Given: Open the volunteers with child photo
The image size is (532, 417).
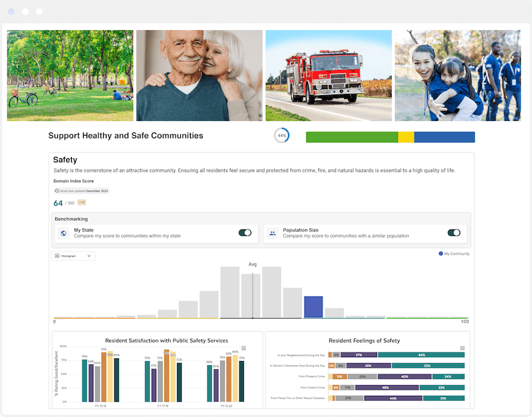Looking at the screenshot, I should point(458,75).
